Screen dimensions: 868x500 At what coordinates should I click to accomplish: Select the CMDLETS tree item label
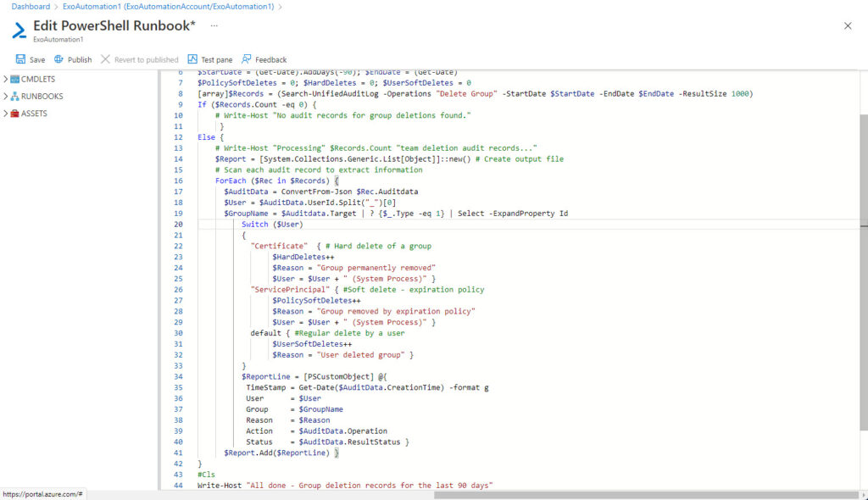[37, 79]
